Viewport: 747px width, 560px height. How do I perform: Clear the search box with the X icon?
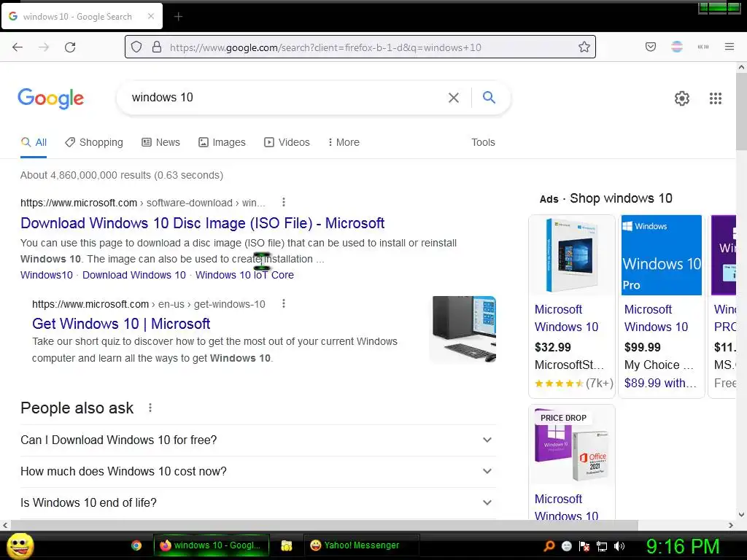(454, 98)
